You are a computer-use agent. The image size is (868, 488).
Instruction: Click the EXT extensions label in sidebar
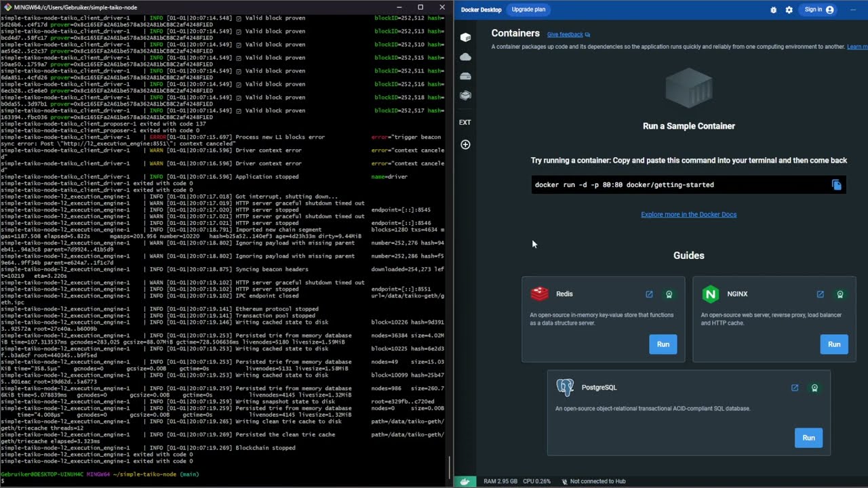(x=465, y=123)
